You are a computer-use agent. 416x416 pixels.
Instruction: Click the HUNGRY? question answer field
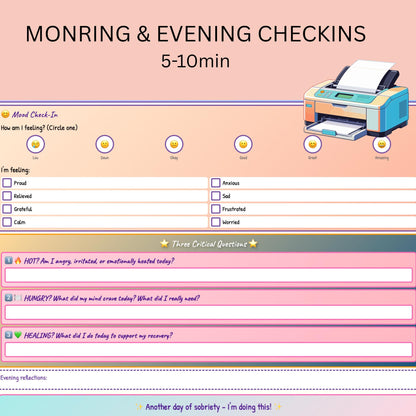click(209, 313)
